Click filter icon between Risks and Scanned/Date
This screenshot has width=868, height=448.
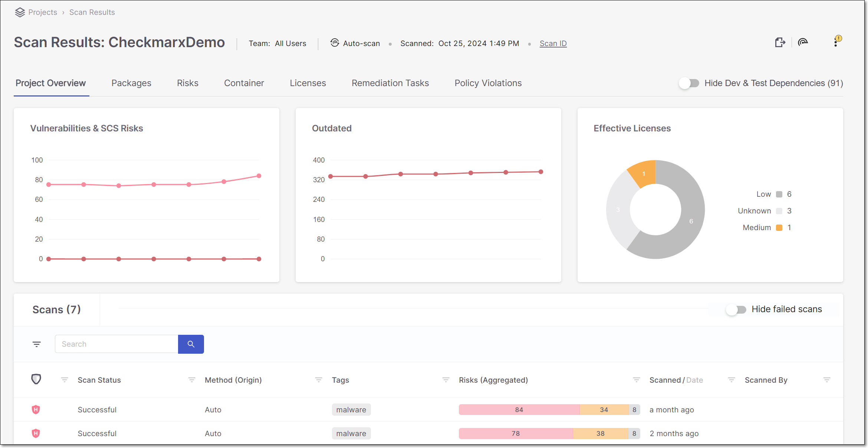point(637,380)
